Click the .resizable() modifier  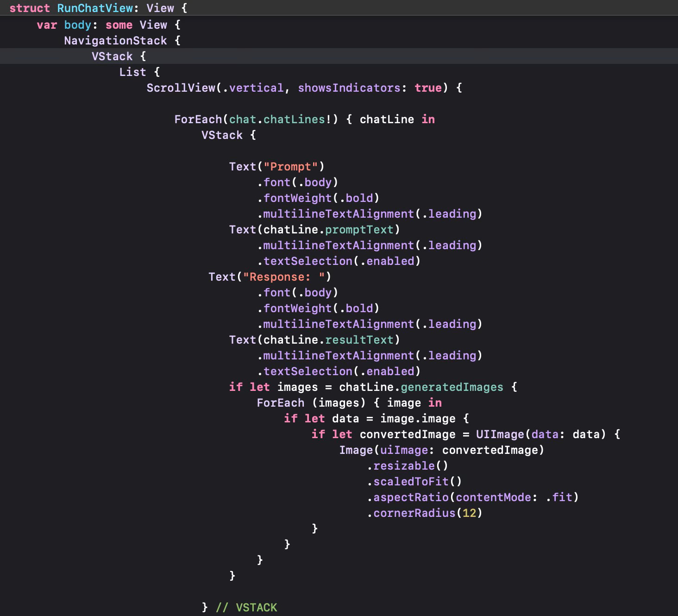pyautogui.click(x=408, y=465)
